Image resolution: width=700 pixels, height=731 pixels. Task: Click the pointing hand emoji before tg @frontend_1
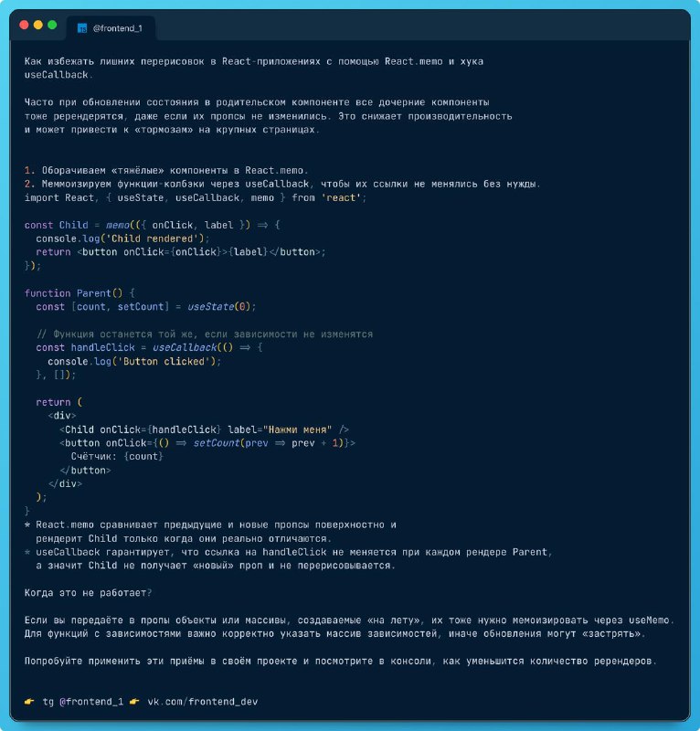click(29, 701)
